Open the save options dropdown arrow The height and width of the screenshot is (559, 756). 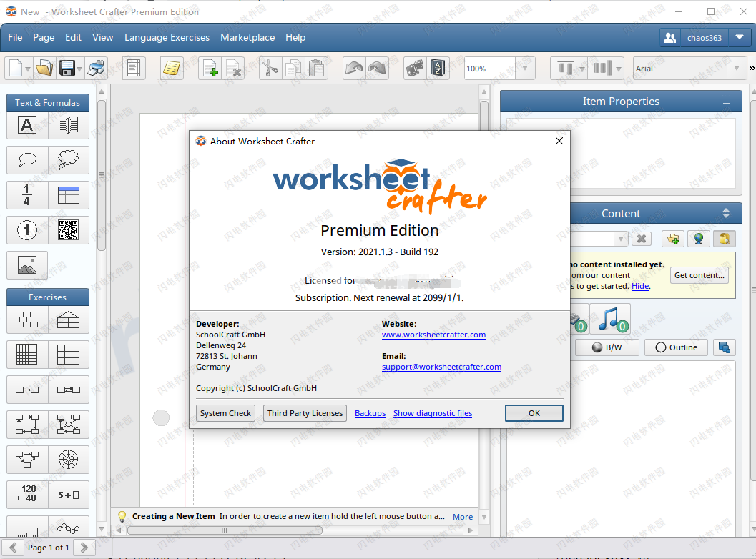click(79, 69)
